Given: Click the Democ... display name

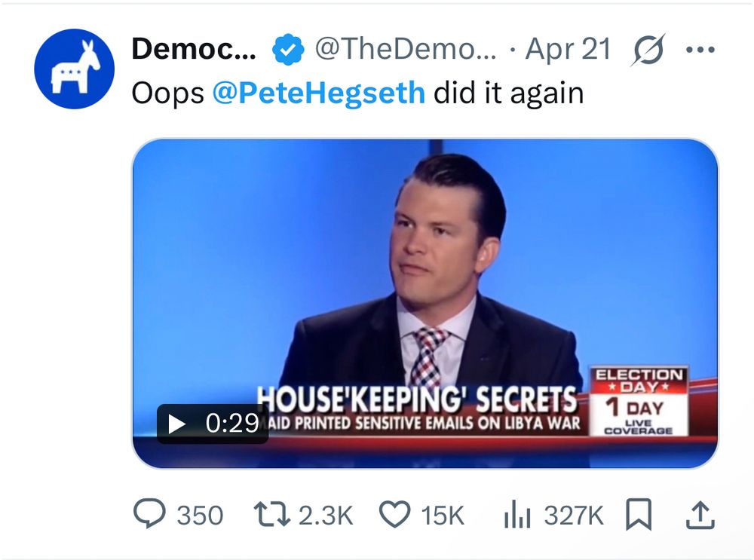Looking at the screenshot, I should tap(194, 50).
